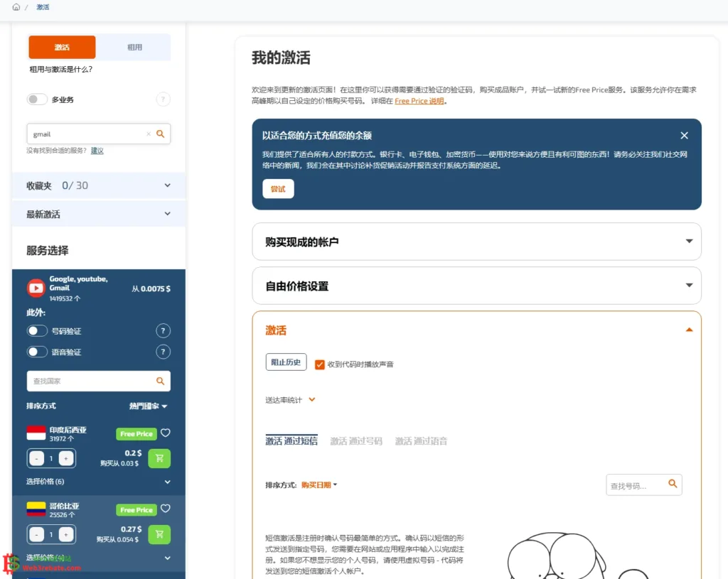Open the 购买日期 sort dropdown

319,485
